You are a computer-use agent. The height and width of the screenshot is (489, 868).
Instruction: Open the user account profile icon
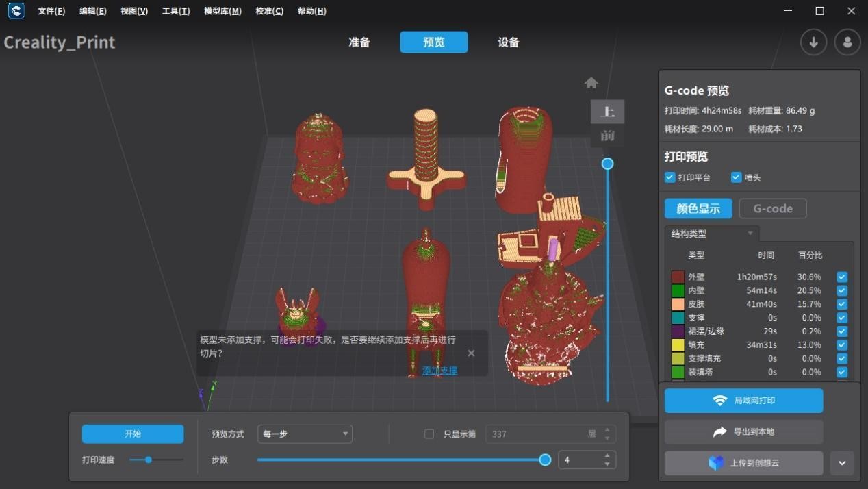pyautogui.click(x=847, y=42)
